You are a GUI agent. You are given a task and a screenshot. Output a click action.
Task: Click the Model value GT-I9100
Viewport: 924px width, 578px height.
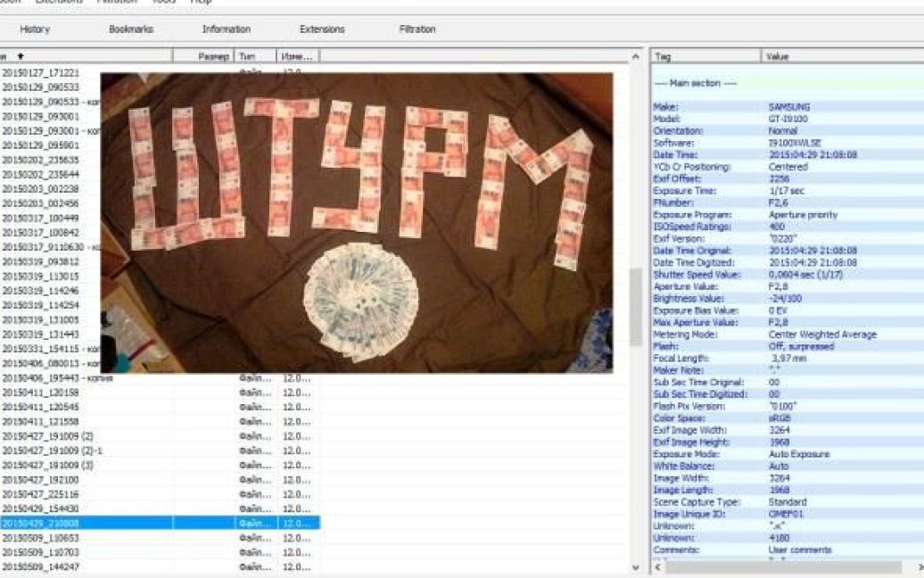(788, 119)
